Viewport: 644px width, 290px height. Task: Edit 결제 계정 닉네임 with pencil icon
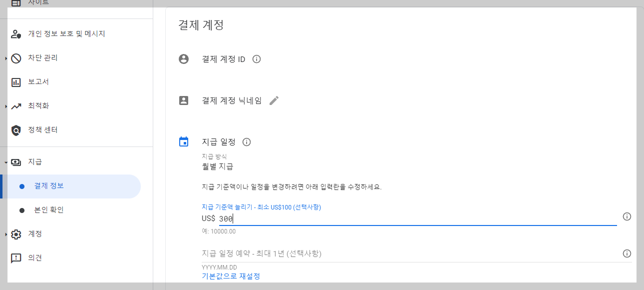point(274,100)
